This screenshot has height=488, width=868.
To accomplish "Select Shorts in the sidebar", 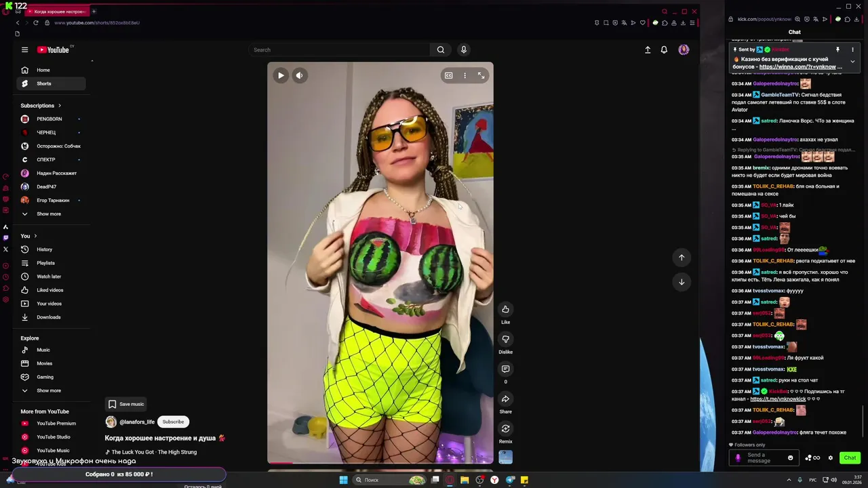I will [x=52, y=83].
